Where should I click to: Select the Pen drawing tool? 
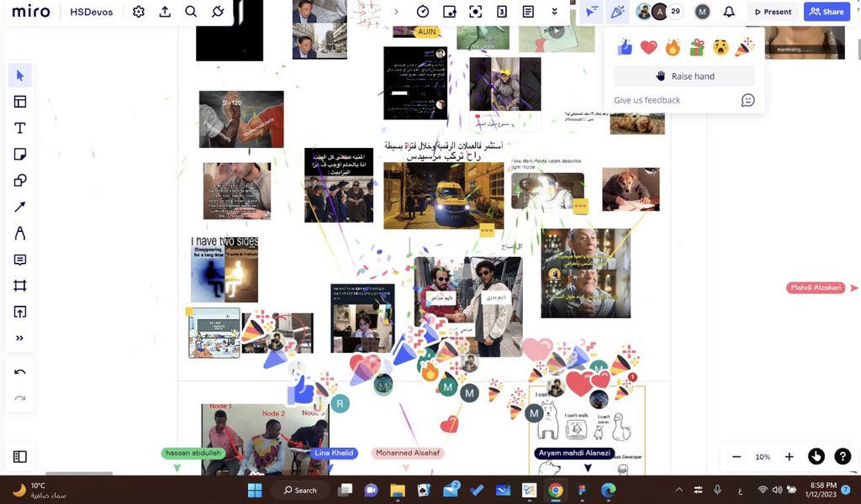click(x=20, y=233)
